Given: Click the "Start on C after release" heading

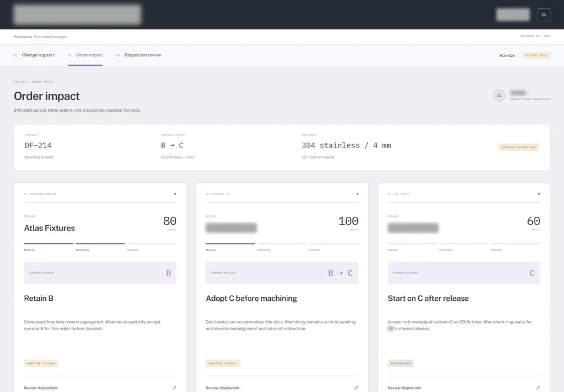Looking at the screenshot, I should tap(428, 299).
